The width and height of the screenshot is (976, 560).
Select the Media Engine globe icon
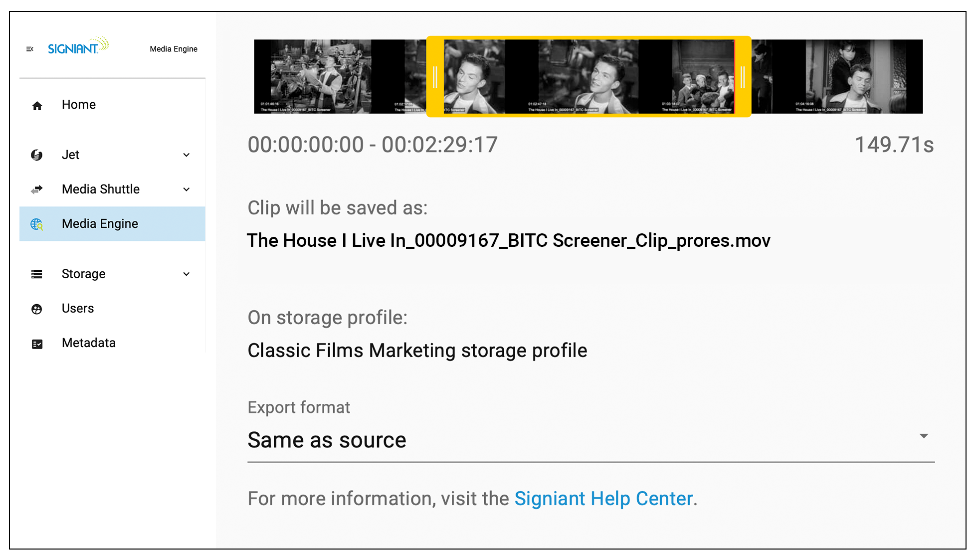tap(36, 224)
